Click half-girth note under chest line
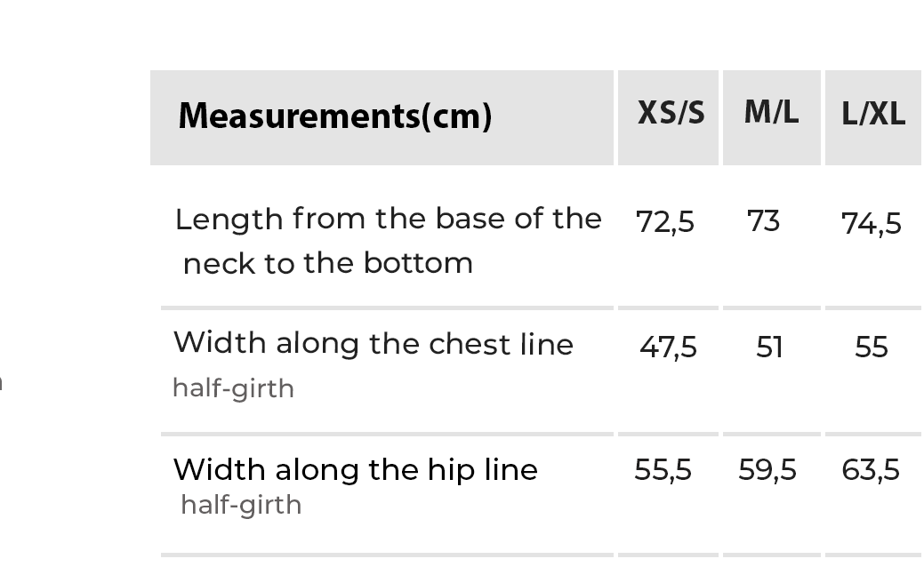Image resolution: width=924 pixels, height=567 pixels. (233, 388)
